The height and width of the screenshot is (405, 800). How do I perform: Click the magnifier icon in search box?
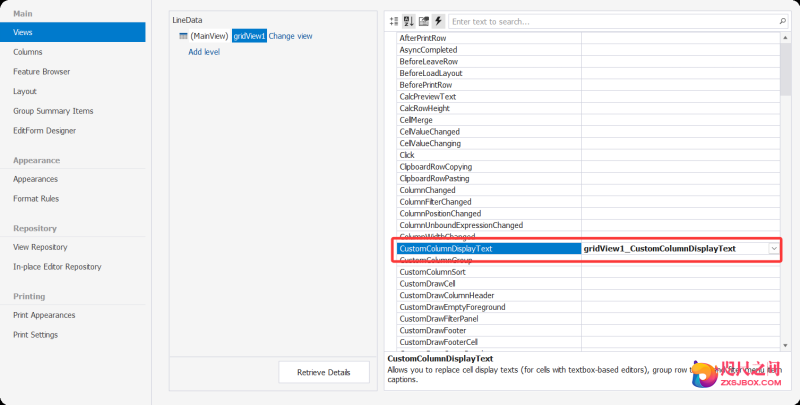click(782, 20)
